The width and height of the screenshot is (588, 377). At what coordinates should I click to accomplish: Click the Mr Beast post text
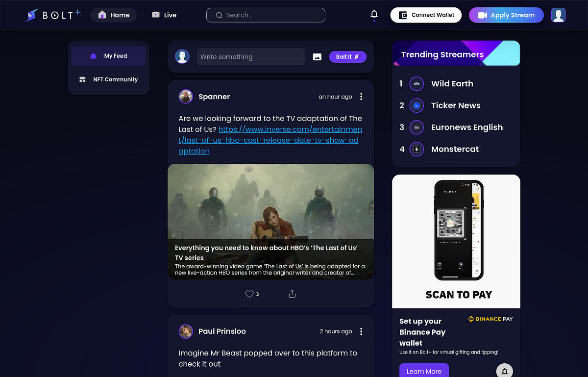[268, 358]
